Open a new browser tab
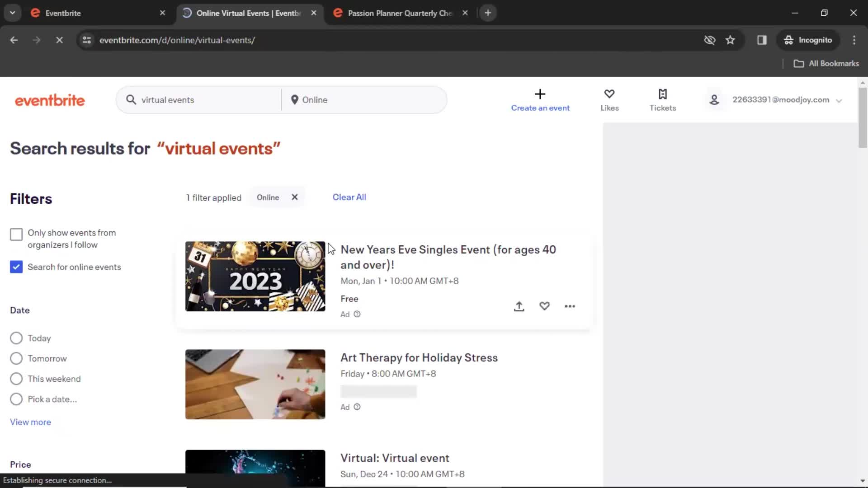The image size is (868, 488). pyautogui.click(x=488, y=13)
